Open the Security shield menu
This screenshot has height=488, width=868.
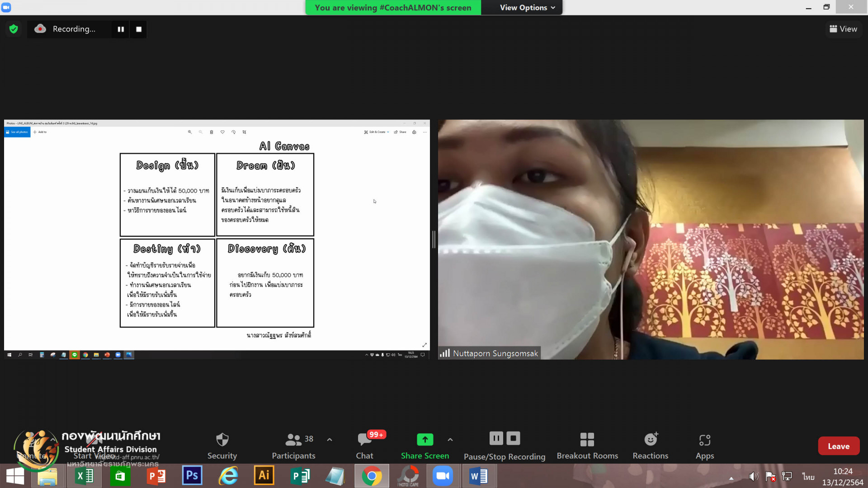[x=222, y=446]
